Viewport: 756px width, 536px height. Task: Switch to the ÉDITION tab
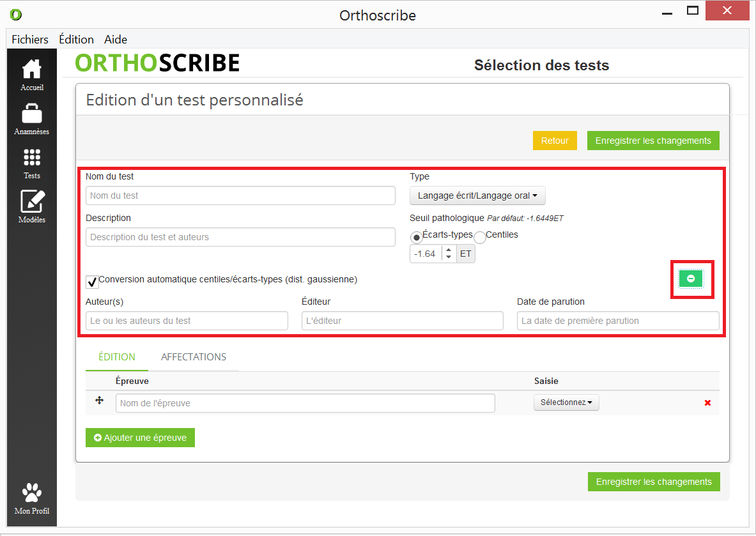[117, 357]
